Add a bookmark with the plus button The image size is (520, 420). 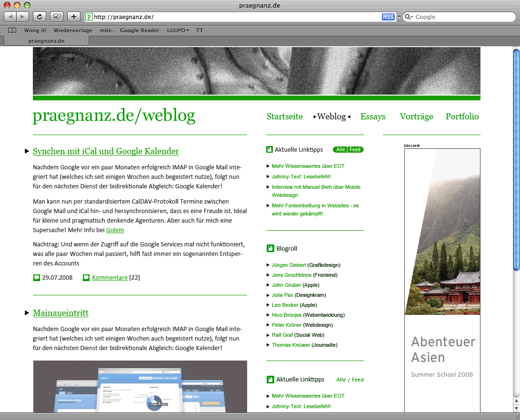tap(73, 17)
